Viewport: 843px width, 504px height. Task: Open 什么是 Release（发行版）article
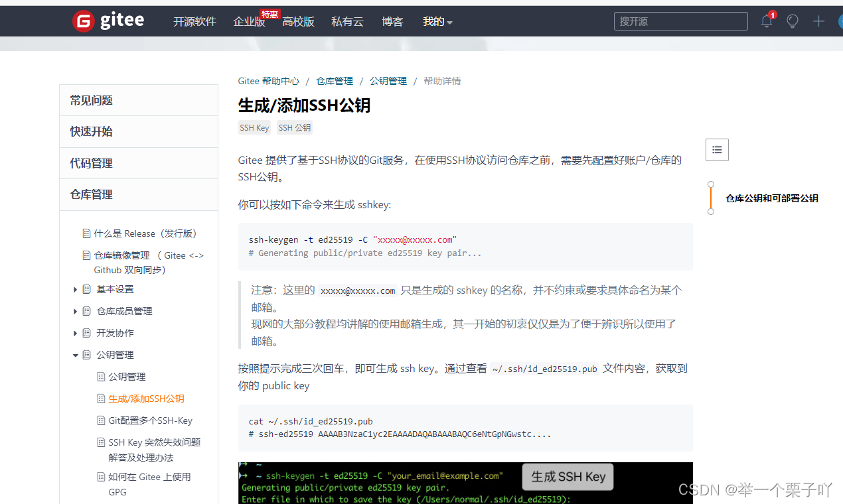pyautogui.click(x=145, y=233)
